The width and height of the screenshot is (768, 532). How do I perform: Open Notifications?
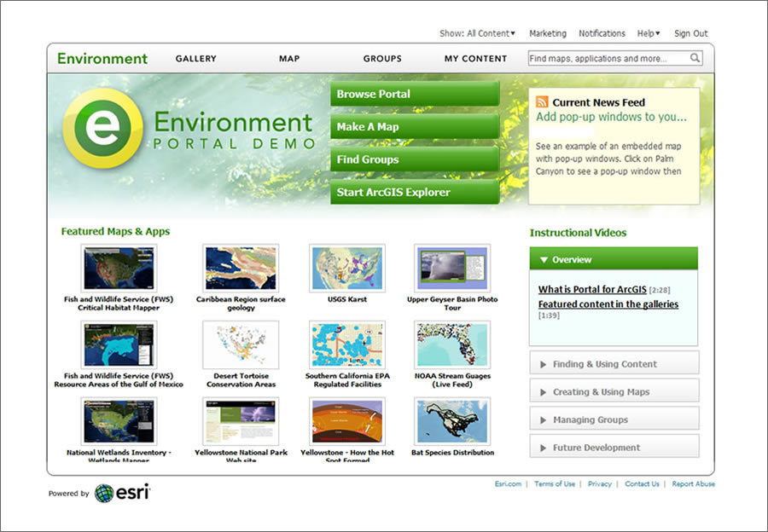[602, 33]
